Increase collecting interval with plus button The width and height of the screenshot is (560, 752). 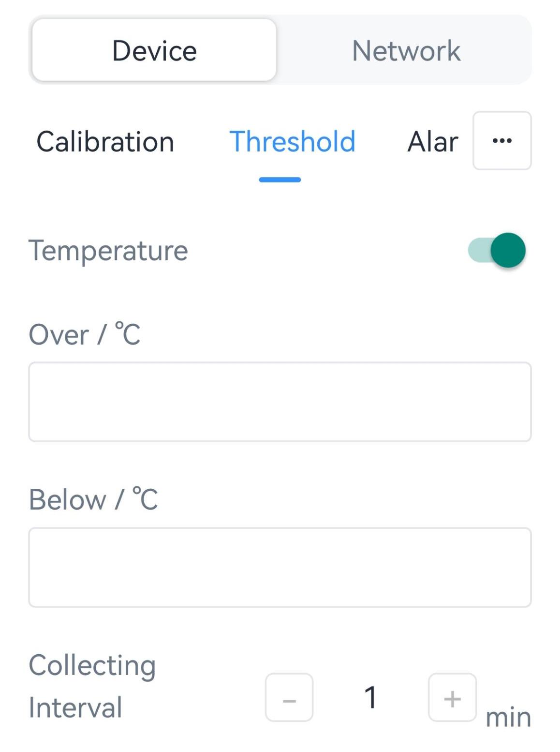[x=452, y=697]
